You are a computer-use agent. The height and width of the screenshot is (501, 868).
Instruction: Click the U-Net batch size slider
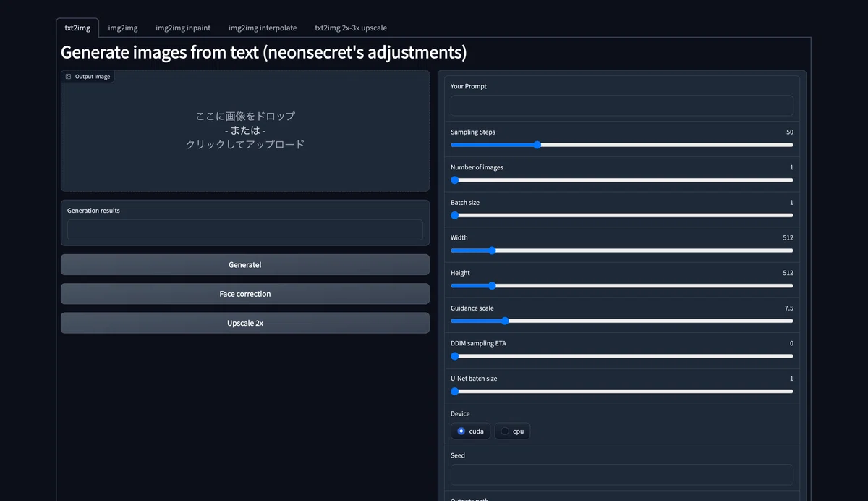click(x=622, y=391)
